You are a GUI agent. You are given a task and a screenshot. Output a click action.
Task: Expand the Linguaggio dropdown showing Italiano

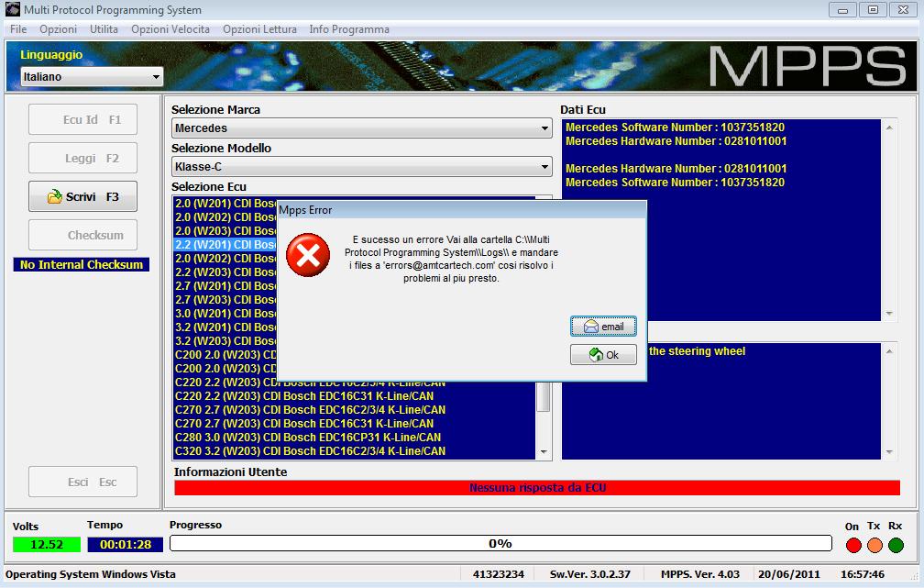[x=92, y=77]
